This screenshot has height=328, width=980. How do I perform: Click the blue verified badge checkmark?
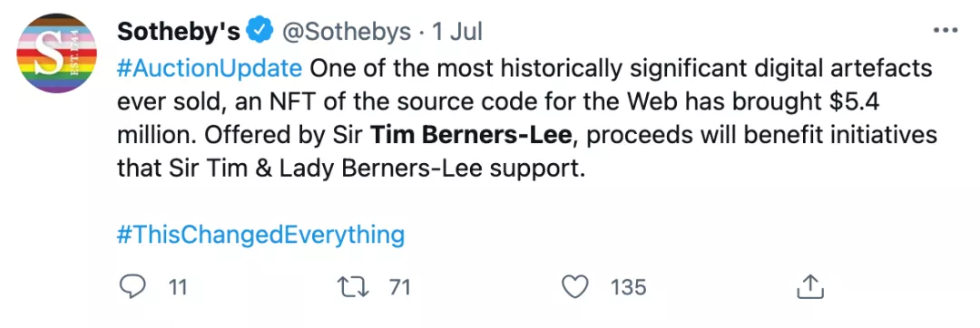pos(259,30)
